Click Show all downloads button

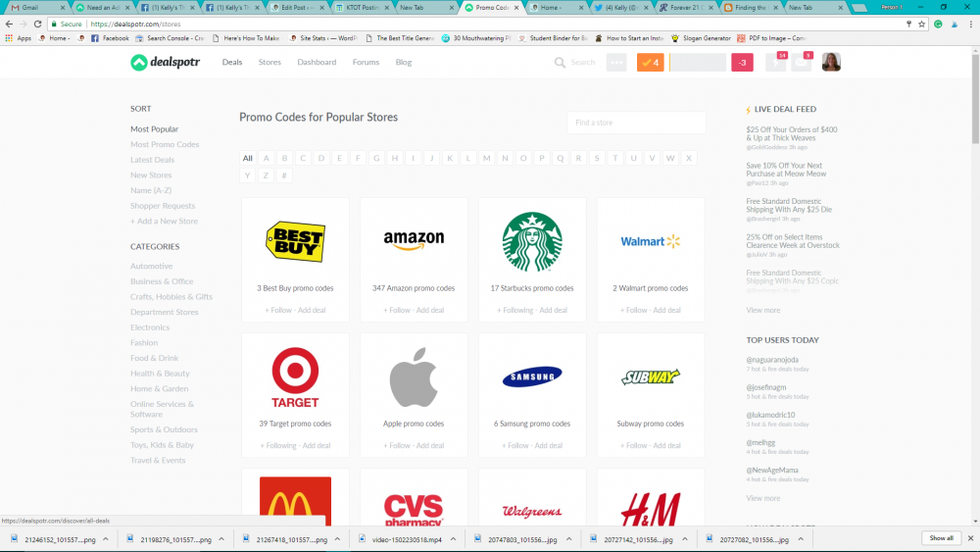coord(941,538)
